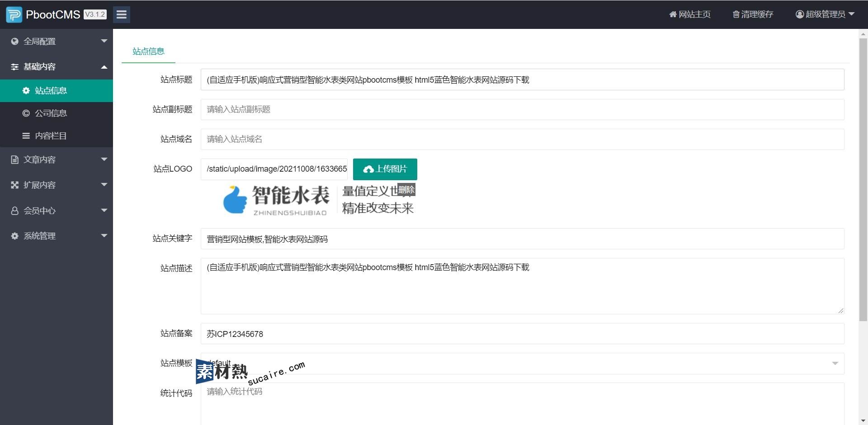Image resolution: width=868 pixels, height=425 pixels.
Task: Click the PbootCMS logo icon
Action: point(14,14)
